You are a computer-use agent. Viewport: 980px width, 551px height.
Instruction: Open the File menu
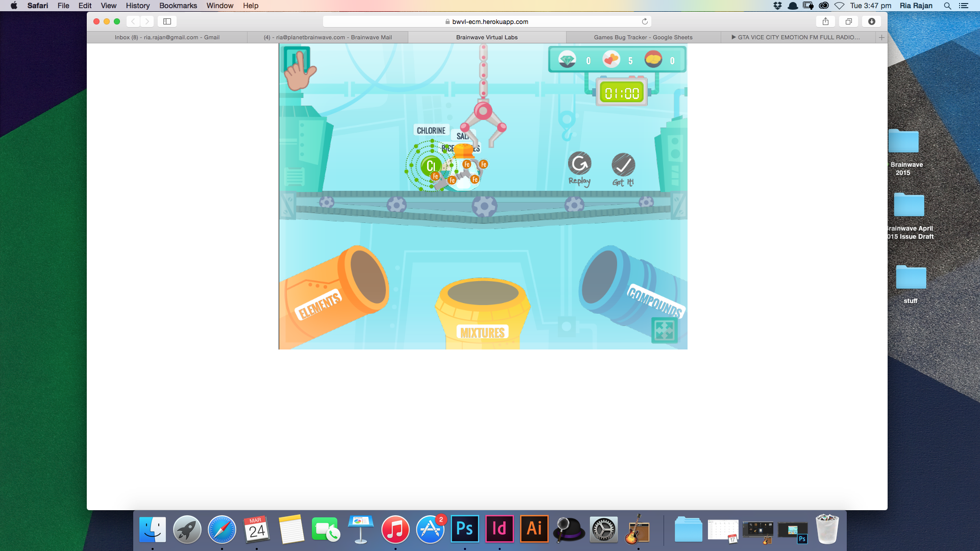point(63,6)
